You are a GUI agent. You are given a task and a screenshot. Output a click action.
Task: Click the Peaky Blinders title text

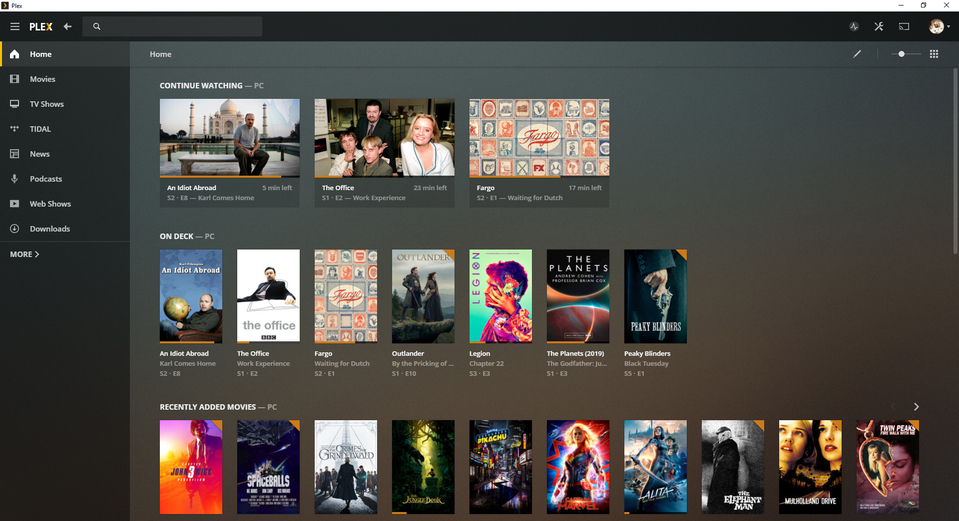tap(646, 353)
